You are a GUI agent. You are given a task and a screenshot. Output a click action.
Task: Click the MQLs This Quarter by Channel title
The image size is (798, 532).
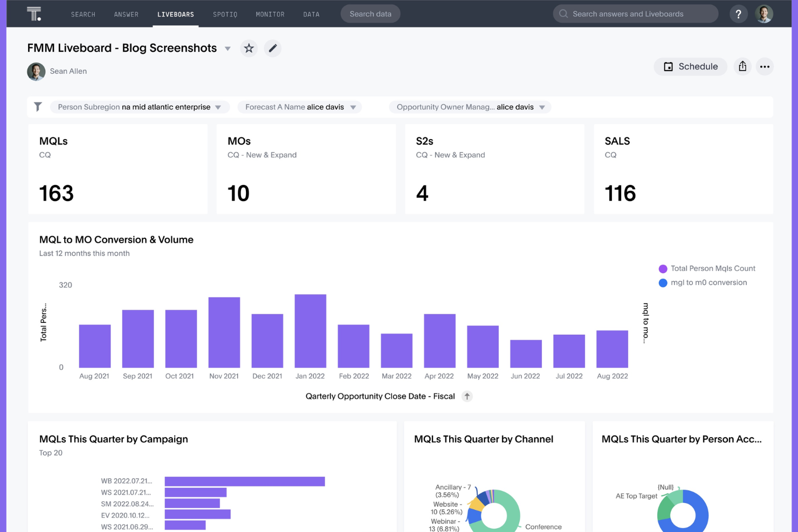pos(484,439)
